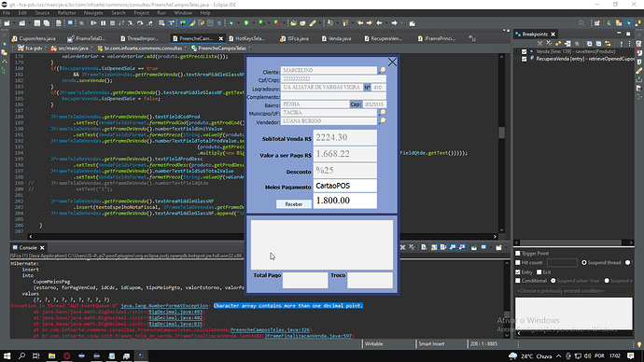This screenshot has width=644, height=362.
Task: Enable the Hit count checkbox
Action: click(x=518, y=263)
